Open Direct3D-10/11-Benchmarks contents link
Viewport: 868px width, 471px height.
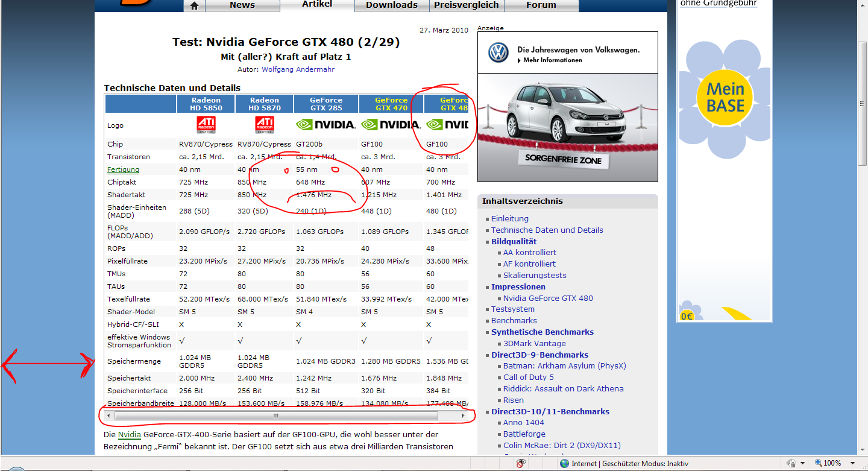tap(550, 412)
